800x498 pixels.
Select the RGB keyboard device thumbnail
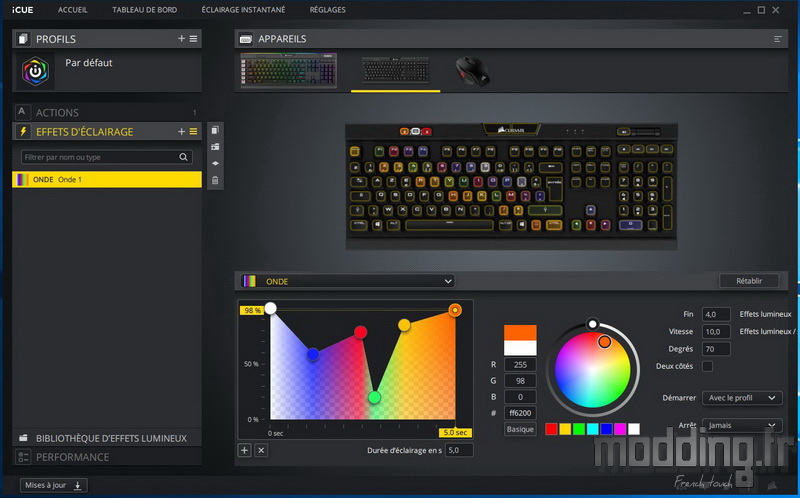[289, 70]
